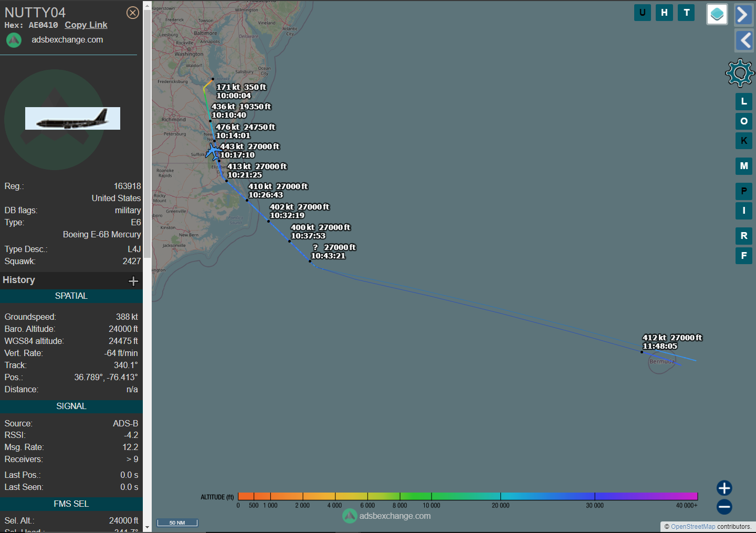Image resolution: width=756 pixels, height=533 pixels.
Task: Click the Copy Link hyperlink
Action: (x=86, y=25)
